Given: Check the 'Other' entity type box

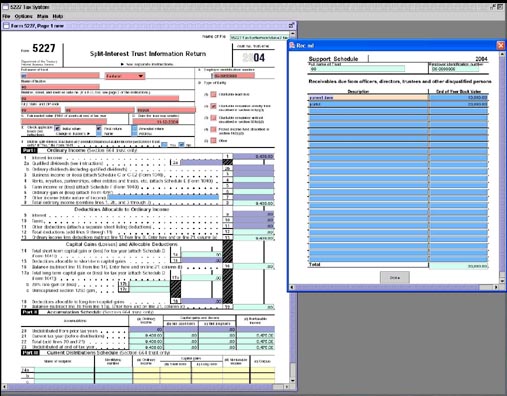Looking at the screenshot, I should (x=213, y=141).
